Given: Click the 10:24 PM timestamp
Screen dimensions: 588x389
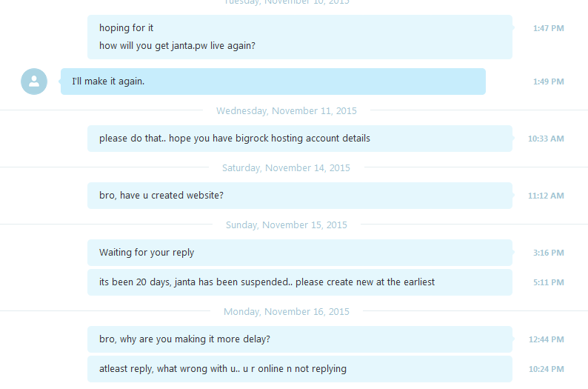Looking at the screenshot, I should [x=546, y=369].
